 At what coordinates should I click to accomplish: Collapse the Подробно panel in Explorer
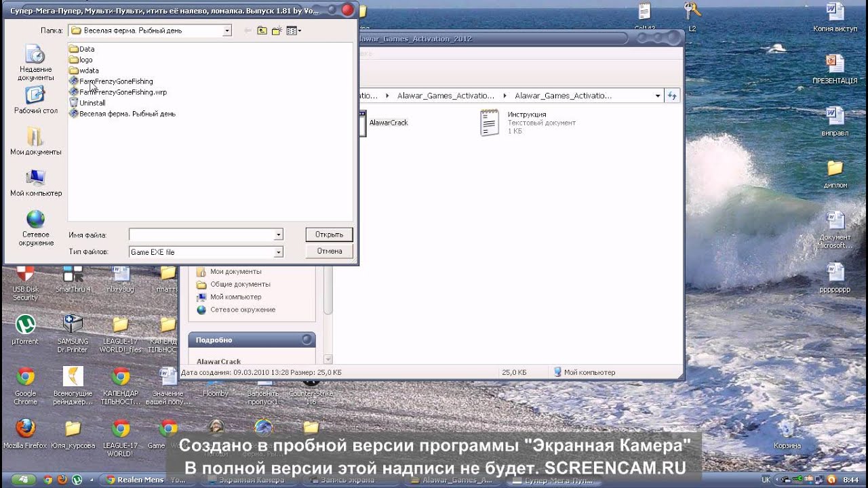pyautogui.click(x=307, y=340)
